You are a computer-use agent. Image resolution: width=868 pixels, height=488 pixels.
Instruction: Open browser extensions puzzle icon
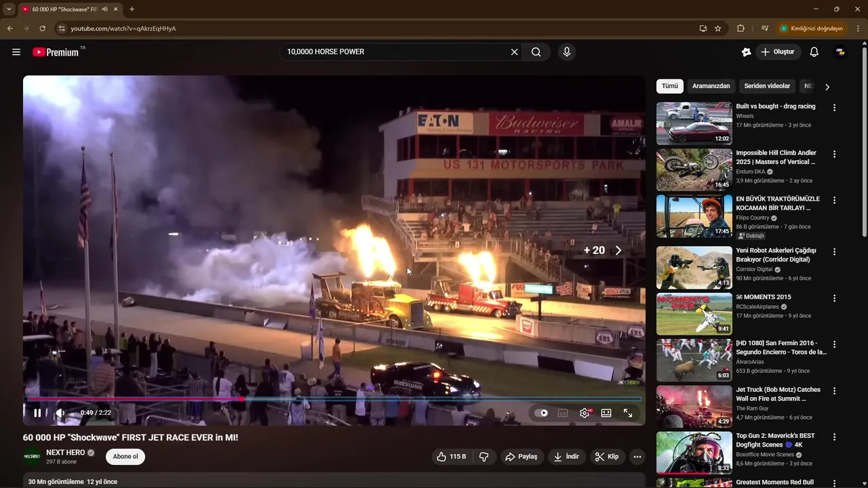741,28
